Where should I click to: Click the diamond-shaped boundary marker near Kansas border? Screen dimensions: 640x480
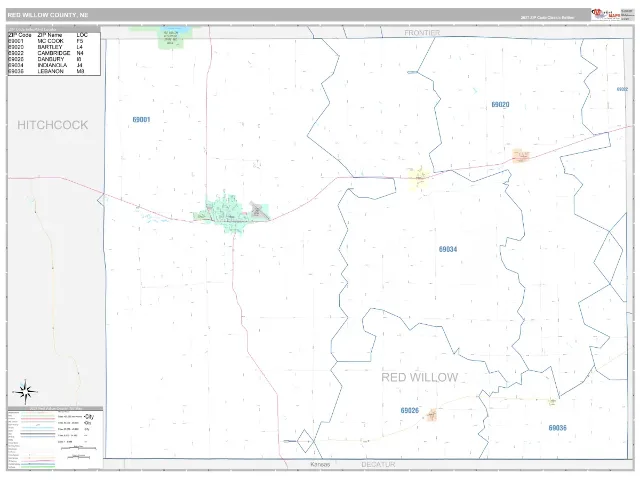click(306, 441)
